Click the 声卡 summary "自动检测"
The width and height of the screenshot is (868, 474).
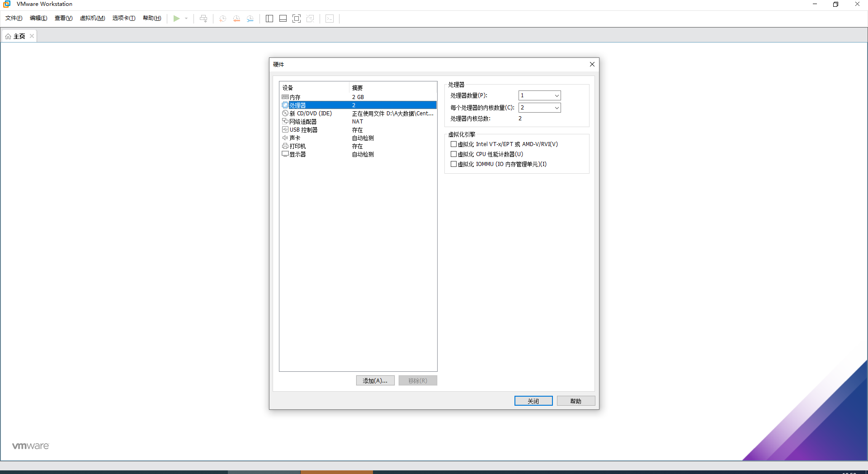tap(363, 138)
